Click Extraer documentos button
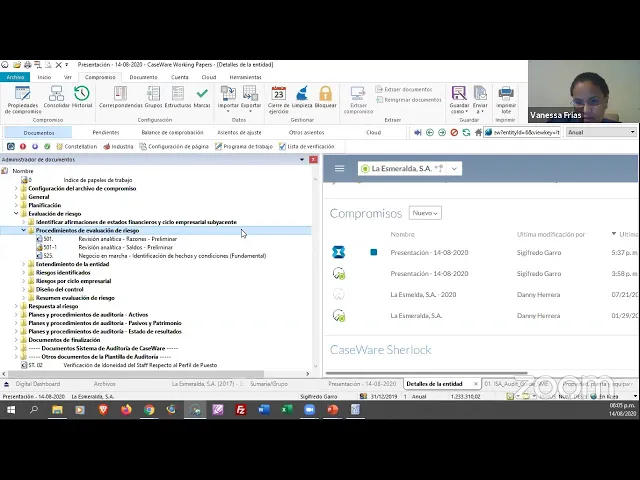Image resolution: width=640 pixels, height=480 pixels. 404,89
